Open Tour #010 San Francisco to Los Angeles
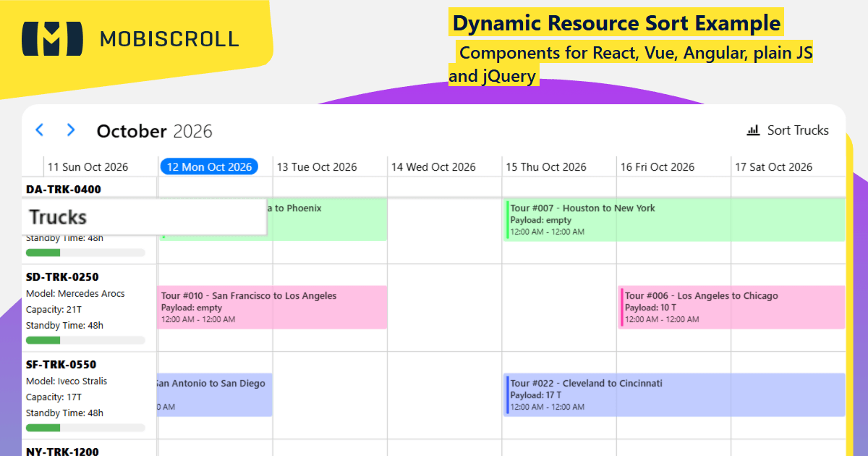Screen dimensions: 868x456 (272, 308)
